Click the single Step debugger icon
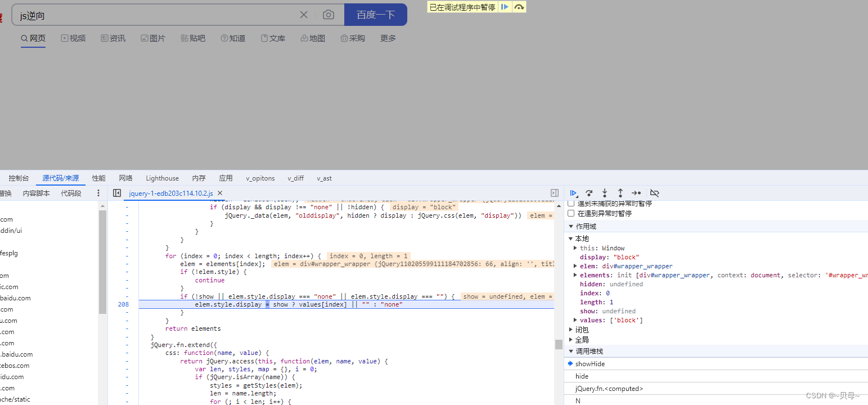The width and height of the screenshot is (868, 405). (636, 193)
